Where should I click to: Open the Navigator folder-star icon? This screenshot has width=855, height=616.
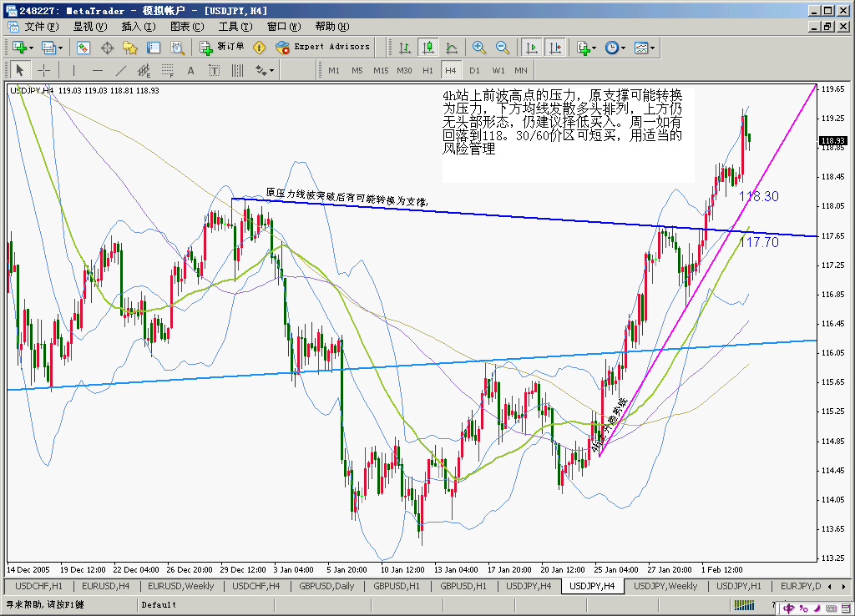pos(130,48)
